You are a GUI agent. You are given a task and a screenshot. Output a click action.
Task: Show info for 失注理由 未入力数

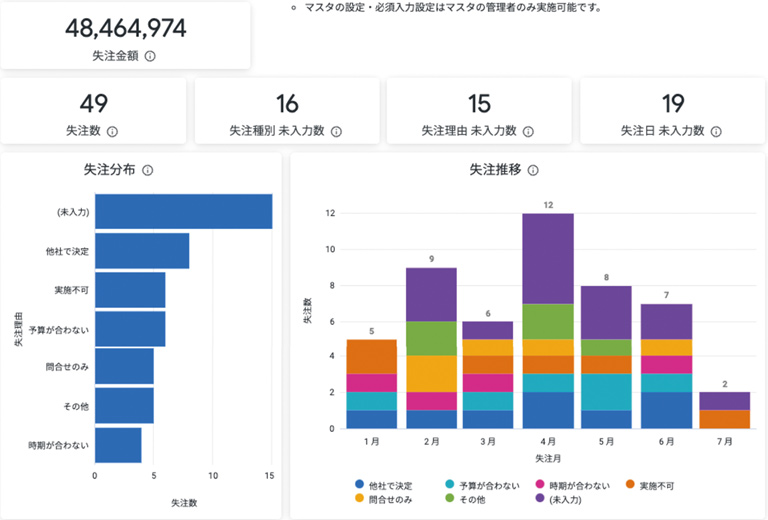click(x=527, y=131)
